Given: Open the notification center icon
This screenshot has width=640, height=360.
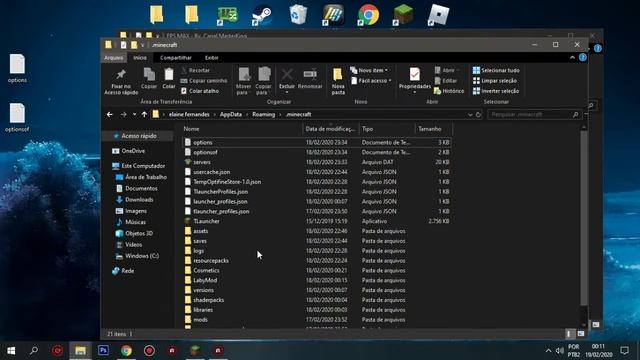Looking at the screenshot, I should point(624,350).
